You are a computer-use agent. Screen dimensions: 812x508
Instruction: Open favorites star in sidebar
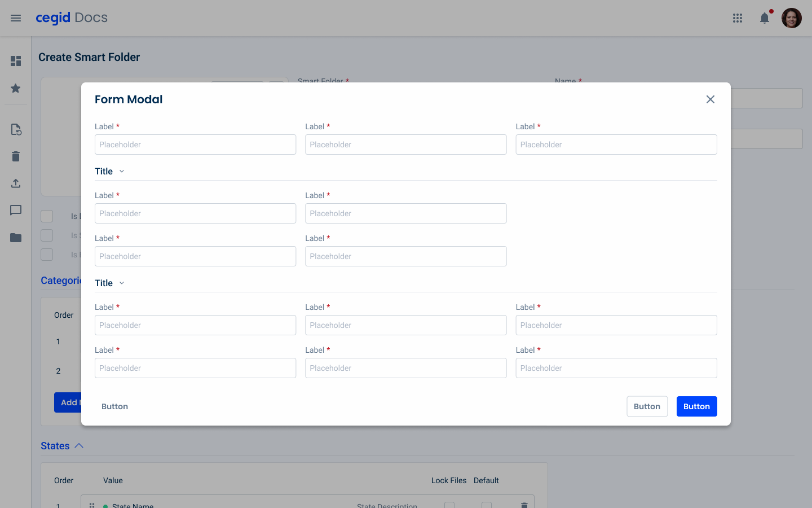16,89
